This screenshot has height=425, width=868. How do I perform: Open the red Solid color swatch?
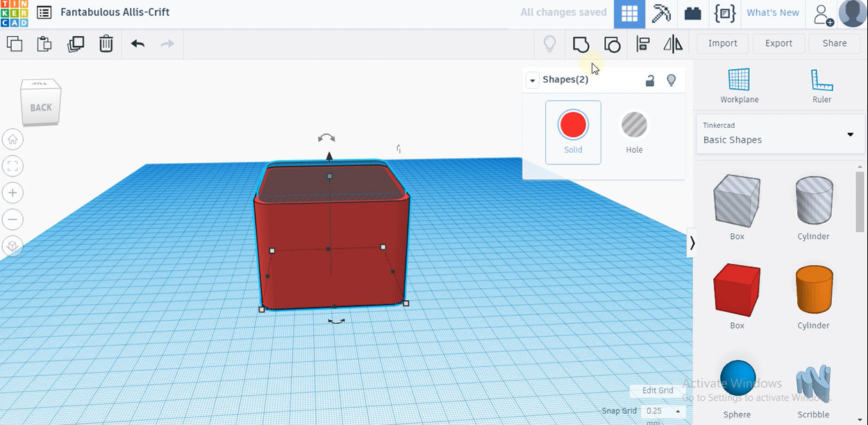(x=573, y=125)
